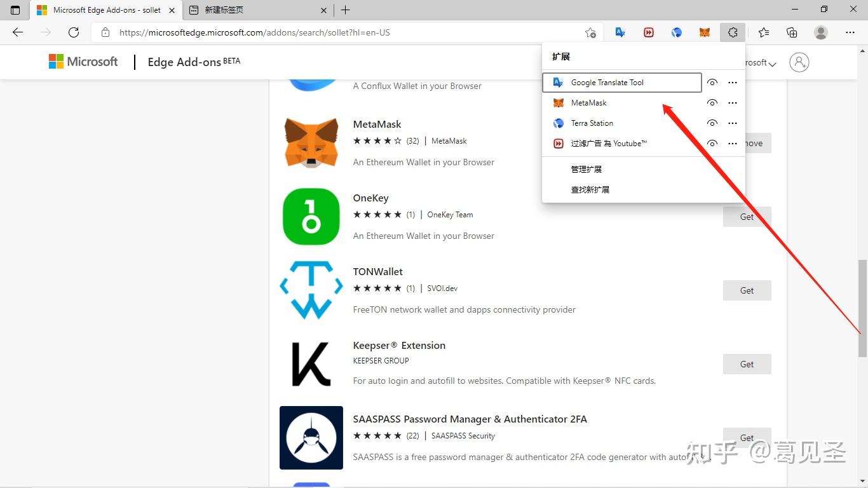Image resolution: width=868 pixels, height=488 pixels.
Task: Click SVOI.dev publisher text
Action: (x=442, y=288)
